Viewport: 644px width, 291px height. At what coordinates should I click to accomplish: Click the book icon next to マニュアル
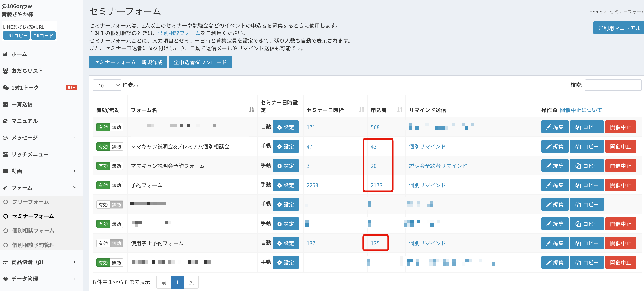pos(5,121)
